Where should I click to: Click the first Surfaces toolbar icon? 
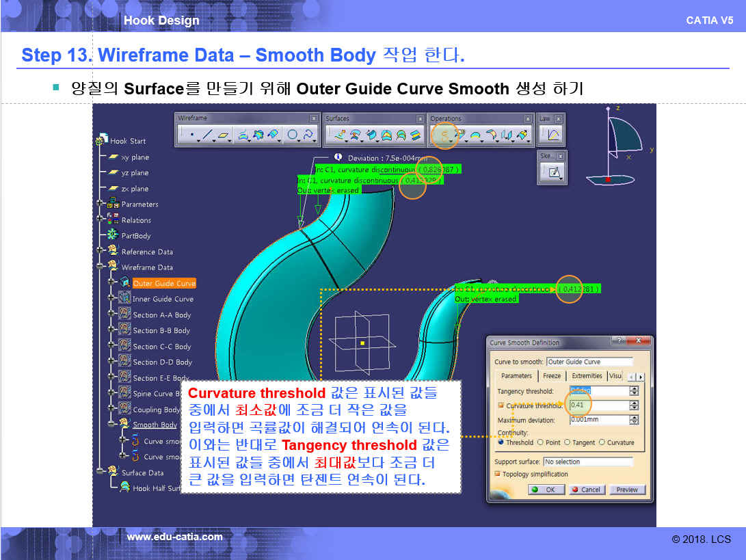point(338,135)
